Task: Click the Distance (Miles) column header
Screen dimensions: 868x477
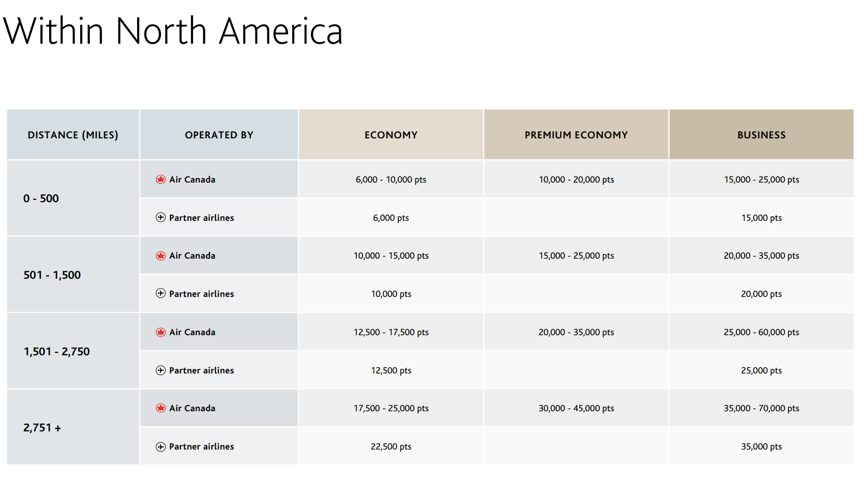Action: click(x=73, y=134)
